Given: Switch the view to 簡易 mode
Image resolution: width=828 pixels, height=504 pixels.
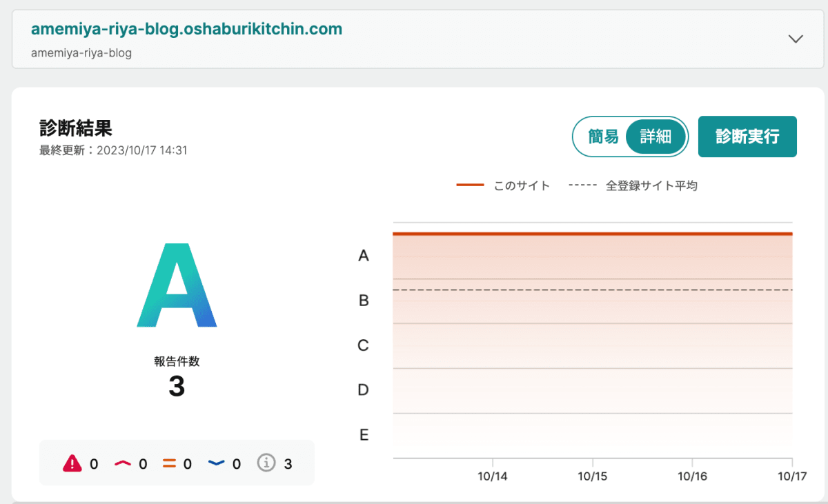Looking at the screenshot, I should point(603,137).
